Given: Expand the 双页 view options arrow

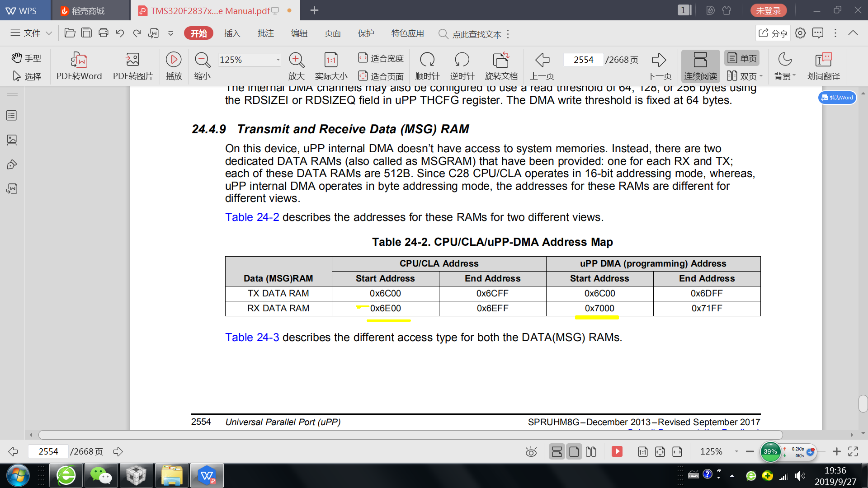Looking at the screenshot, I should pos(761,76).
